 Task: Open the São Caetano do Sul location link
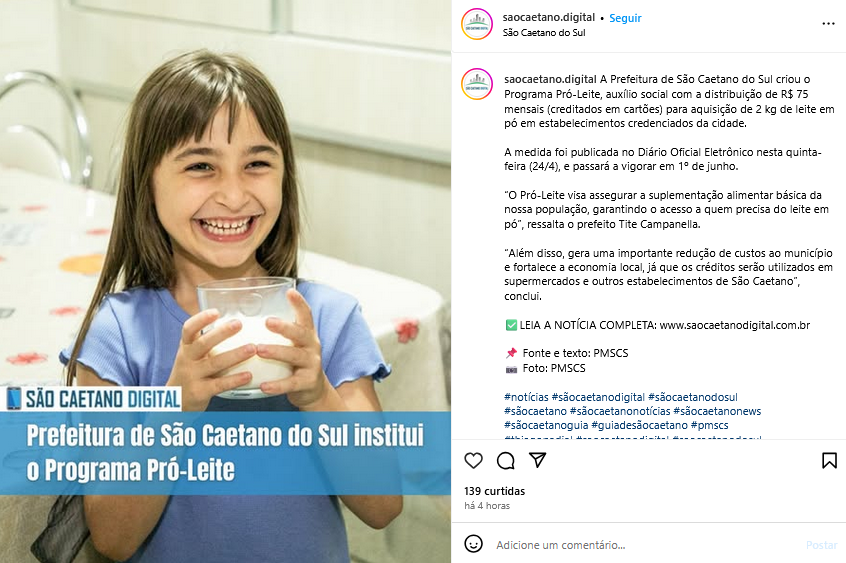(544, 32)
